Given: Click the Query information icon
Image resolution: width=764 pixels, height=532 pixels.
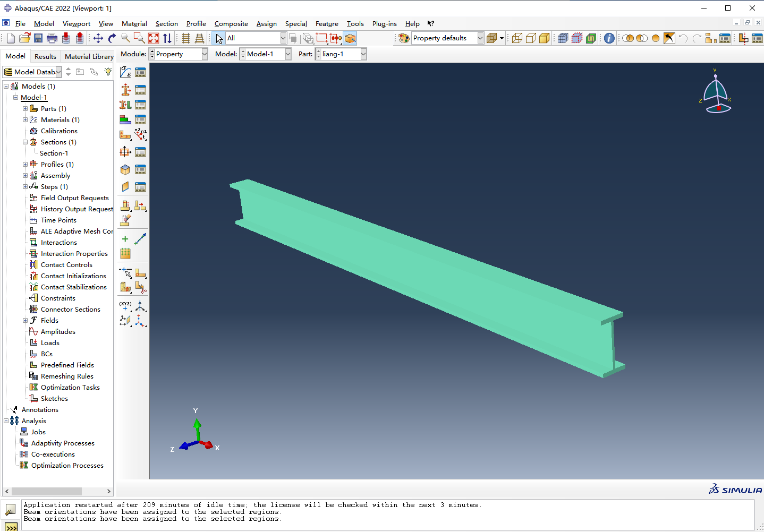Looking at the screenshot, I should pos(609,38).
